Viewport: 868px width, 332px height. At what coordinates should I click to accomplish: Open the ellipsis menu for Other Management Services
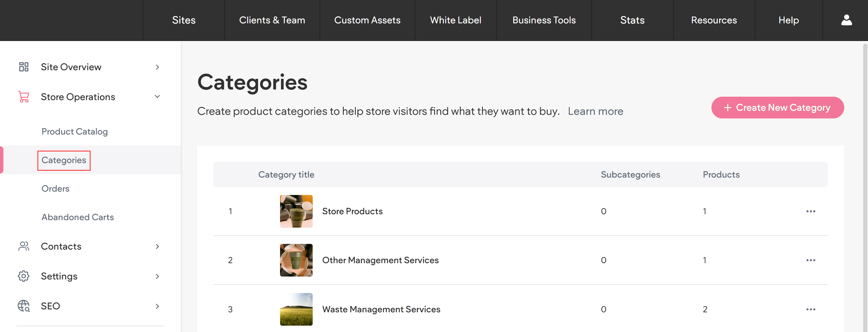(811, 260)
